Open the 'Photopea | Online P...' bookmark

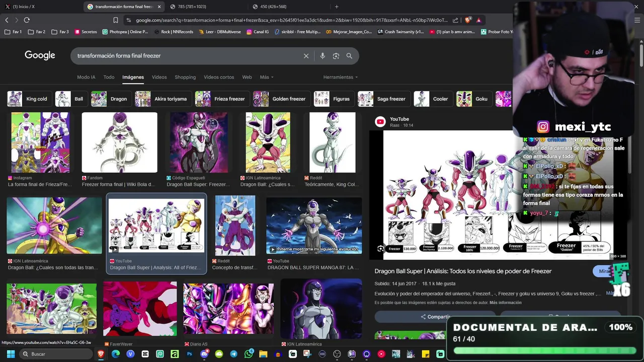point(125,32)
